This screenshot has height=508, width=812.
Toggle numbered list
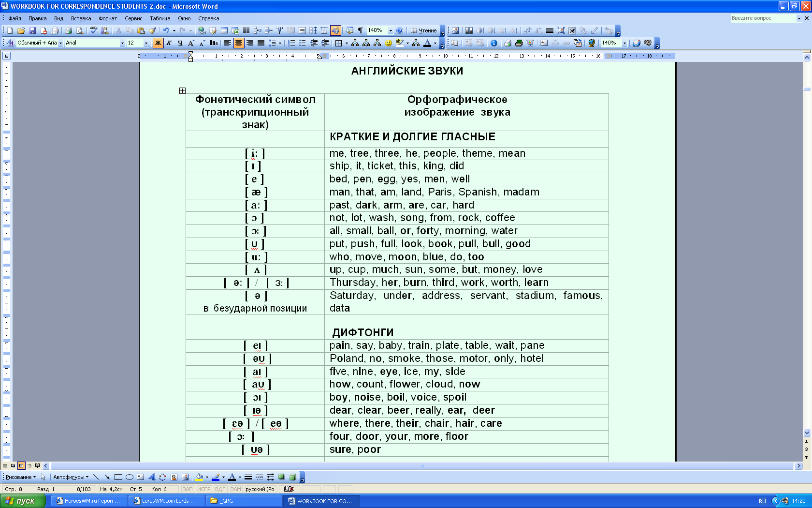[x=291, y=43]
